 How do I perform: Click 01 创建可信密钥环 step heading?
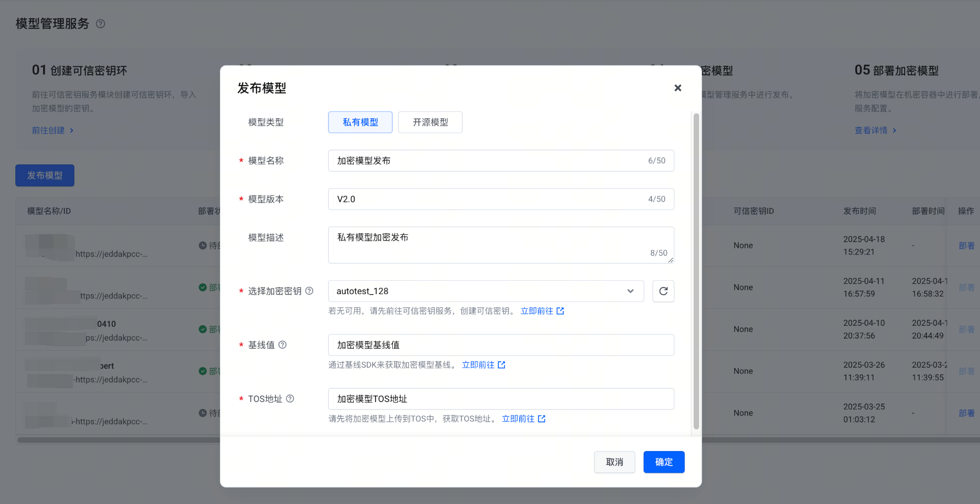coord(79,70)
